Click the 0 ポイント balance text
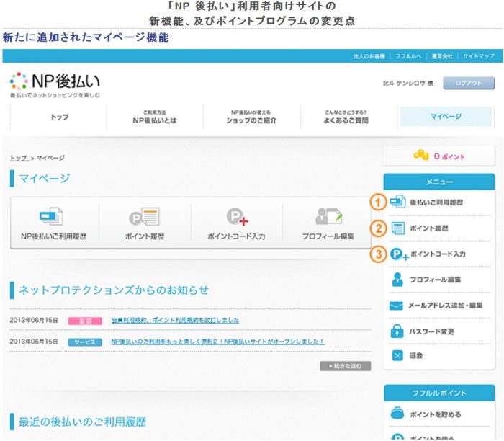 pos(449,156)
